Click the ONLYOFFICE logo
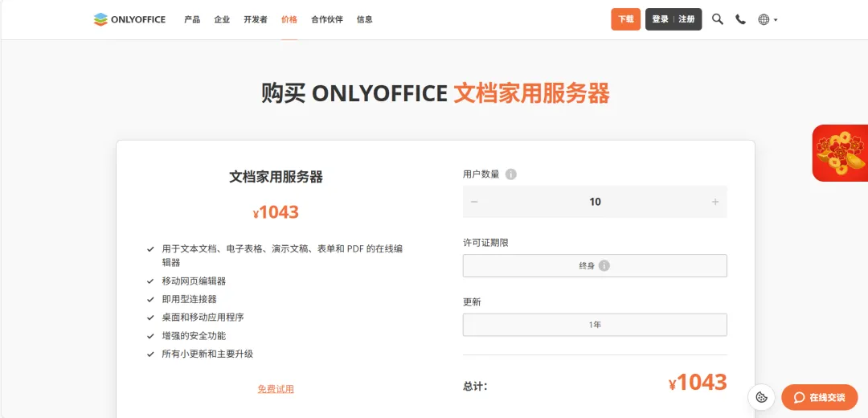Image resolution: width=868 pixels, height=418 pixels. point(129,19)
